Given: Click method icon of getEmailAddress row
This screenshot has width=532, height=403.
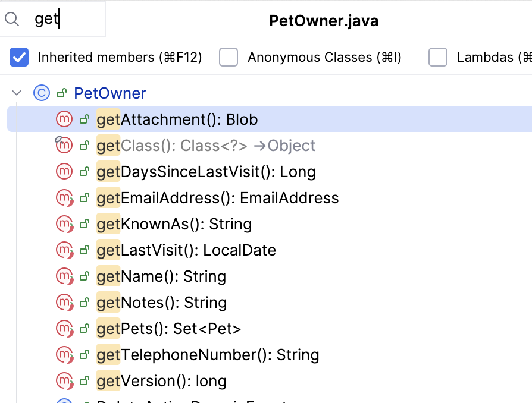Looking at the screenshot, I should (x=64, y=197).
